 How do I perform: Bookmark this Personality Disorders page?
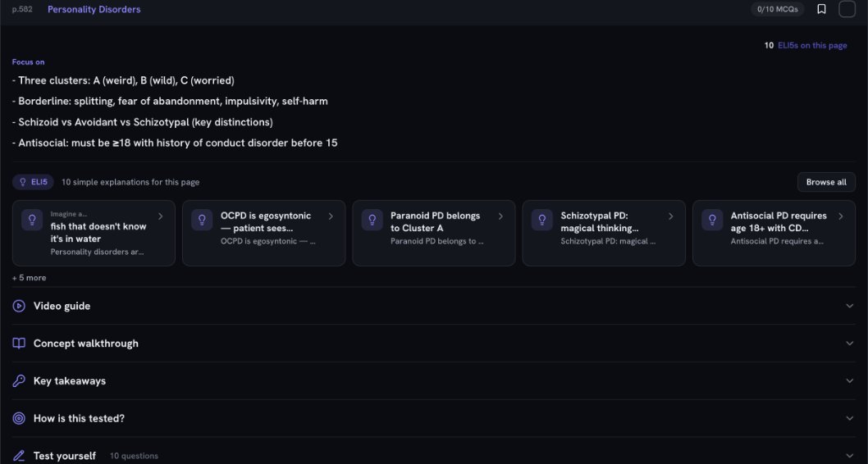[x=821, y=9]
